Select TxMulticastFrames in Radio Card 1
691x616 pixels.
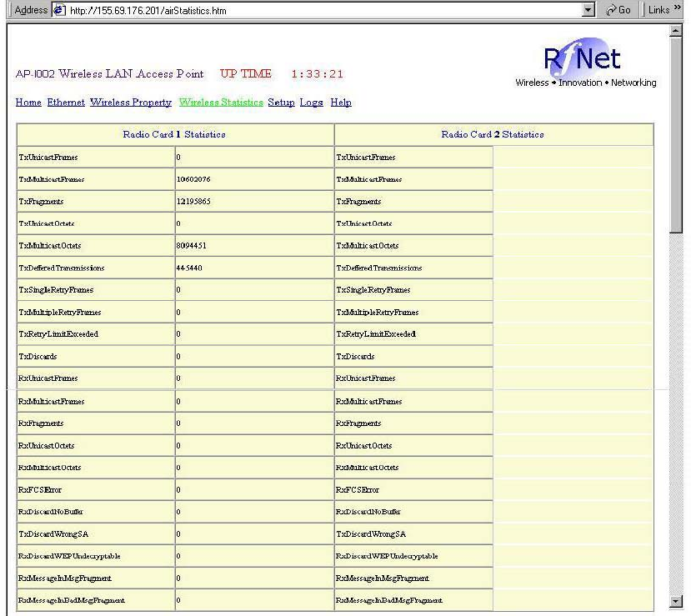pos(51,179)
